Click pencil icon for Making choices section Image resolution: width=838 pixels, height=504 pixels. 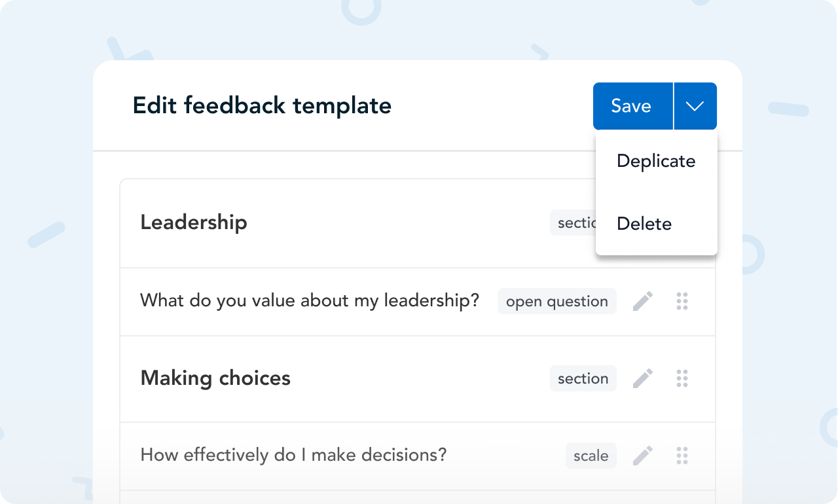point(643,378)
